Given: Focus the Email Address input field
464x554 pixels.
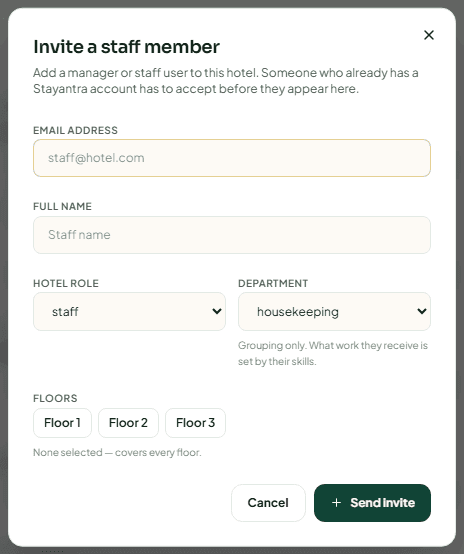Looking at the screenshot, I should pyautogui.click(x=232, y=158).
